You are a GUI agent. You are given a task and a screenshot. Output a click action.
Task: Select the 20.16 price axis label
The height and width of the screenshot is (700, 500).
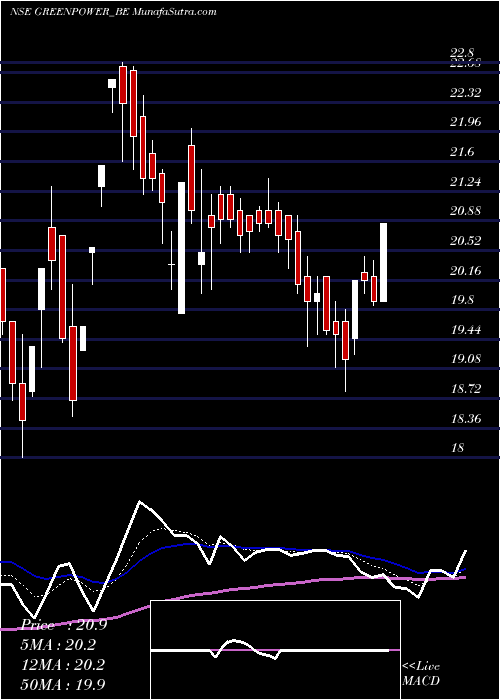(x=466, y=271)
